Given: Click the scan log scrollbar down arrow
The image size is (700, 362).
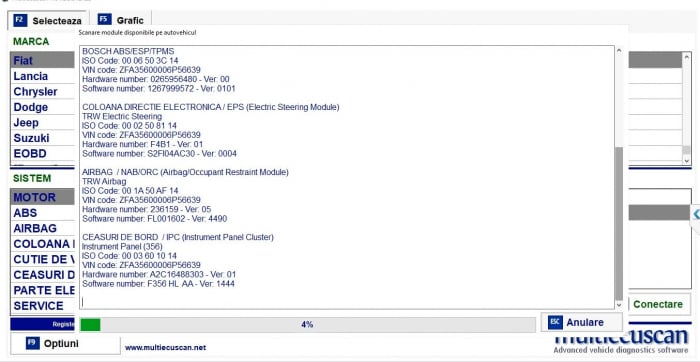Looking at the screenshot, I should (619, 305).
